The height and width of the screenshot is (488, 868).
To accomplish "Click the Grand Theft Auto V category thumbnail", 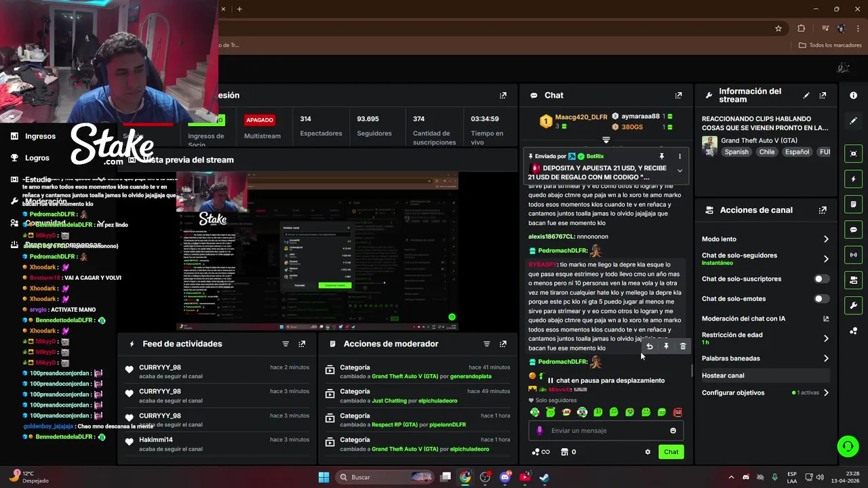I will [x=709, y=146].
